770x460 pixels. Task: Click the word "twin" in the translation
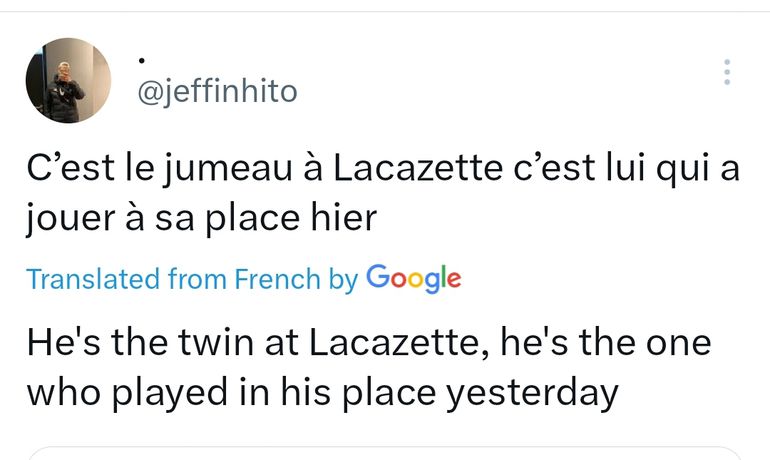pos(210,343)
